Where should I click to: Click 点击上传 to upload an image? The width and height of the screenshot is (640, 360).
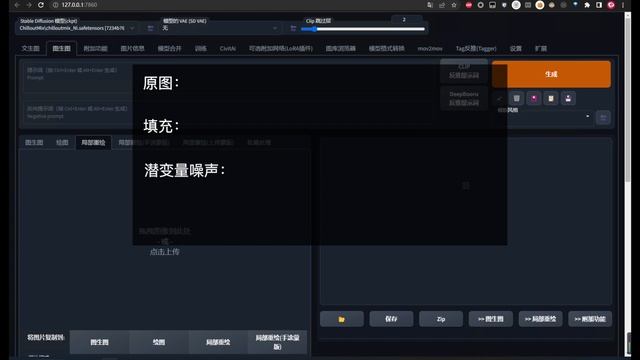click(x=164, y=252)
